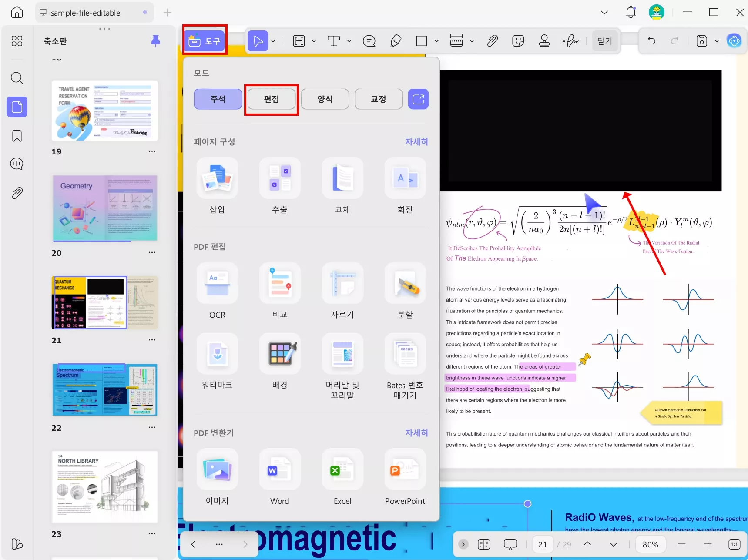748x560 pixels.
Task: Expand the highlight tool dropdown arrow
Action: pos(314,41)
